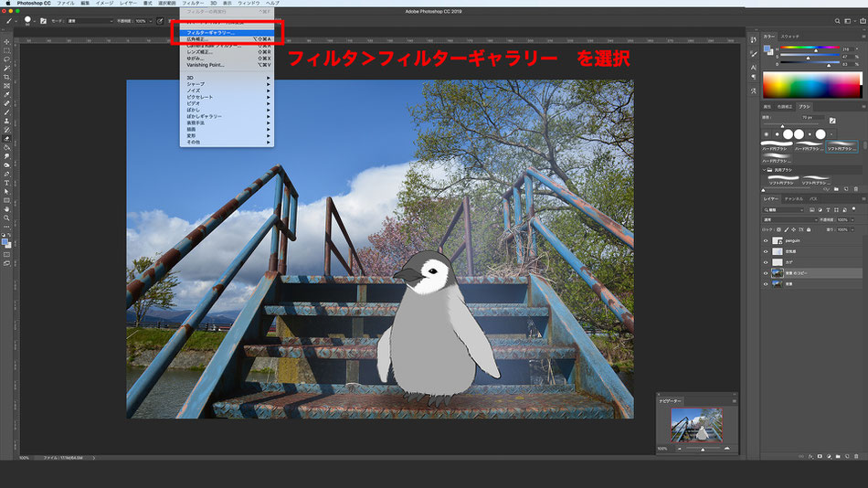
Task: Click the lock-all padlock icon in Layers
Action: pyautogui.click(x=809, y=229)
